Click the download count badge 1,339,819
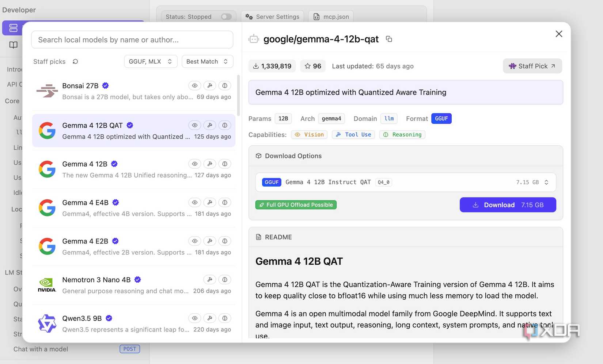The height and width of the screenshot is (364, 603). click(x=272, y=66)
